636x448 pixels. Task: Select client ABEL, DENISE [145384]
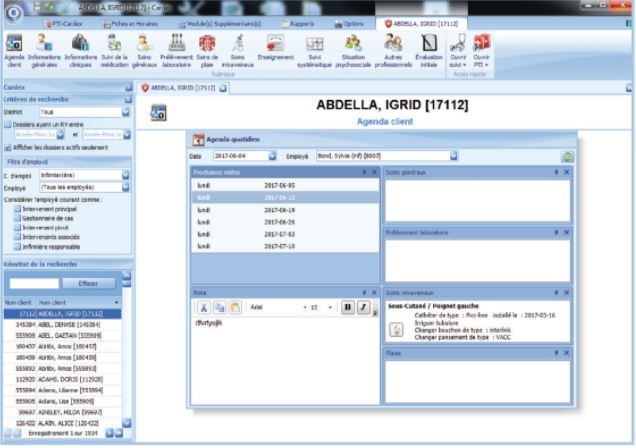point(63,325)
